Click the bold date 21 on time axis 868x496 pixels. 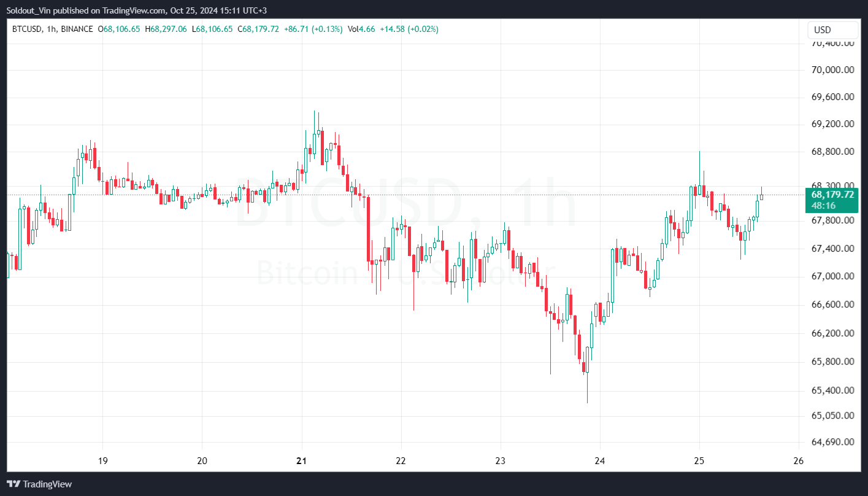click(x=301, y=461)
